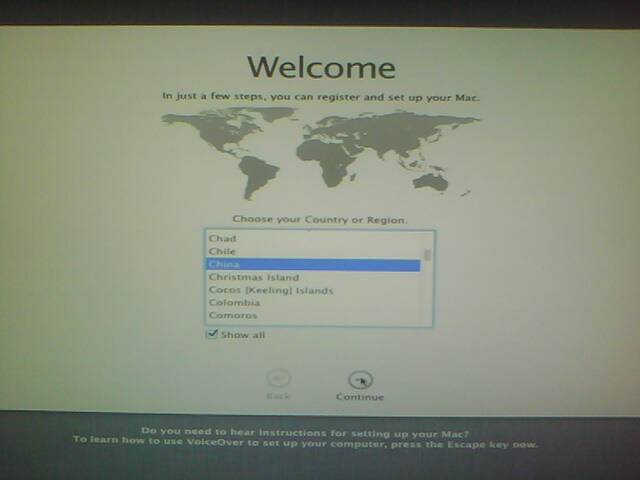Pick Christmas Island from the list
Viewport: 640px width, 480px height.
[x=254, y=278]
